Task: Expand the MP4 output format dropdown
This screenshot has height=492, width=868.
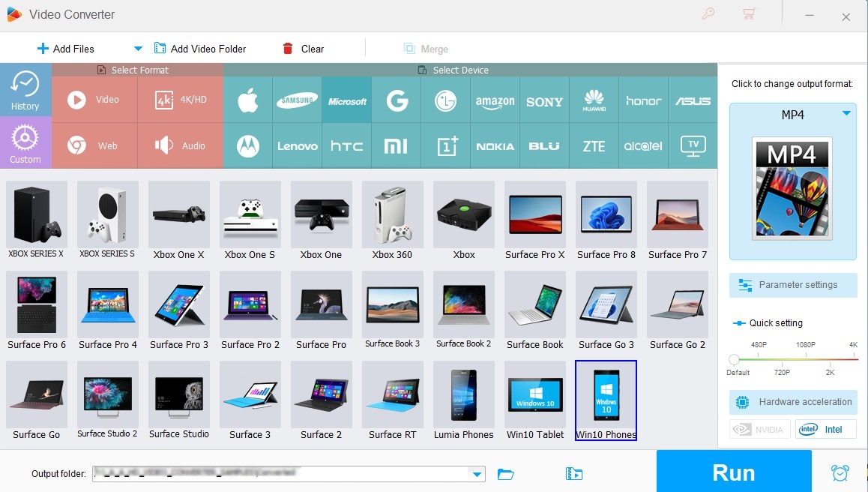Action: 846,114
